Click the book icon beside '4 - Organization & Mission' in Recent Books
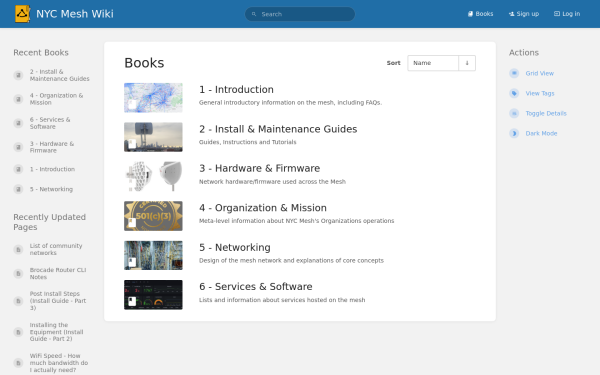Image resolution: width=600 pixels, height=375 pixels. tap(18, 99)
